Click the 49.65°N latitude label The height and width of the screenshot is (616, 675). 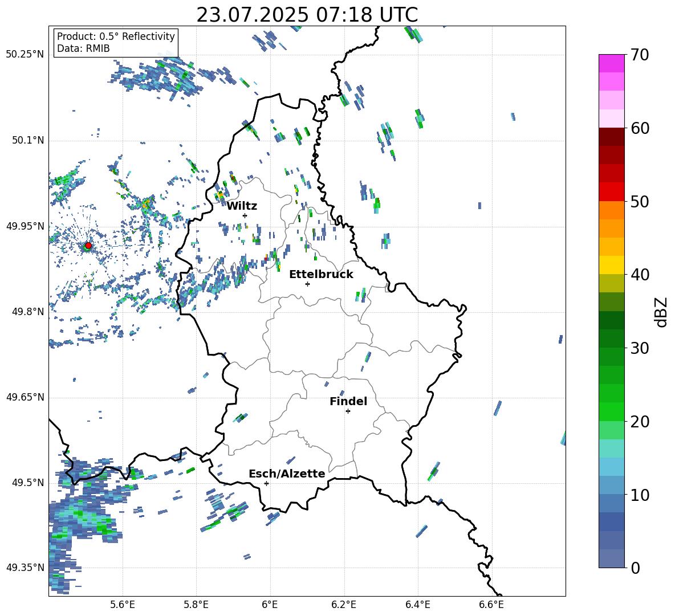coord(25,397)
